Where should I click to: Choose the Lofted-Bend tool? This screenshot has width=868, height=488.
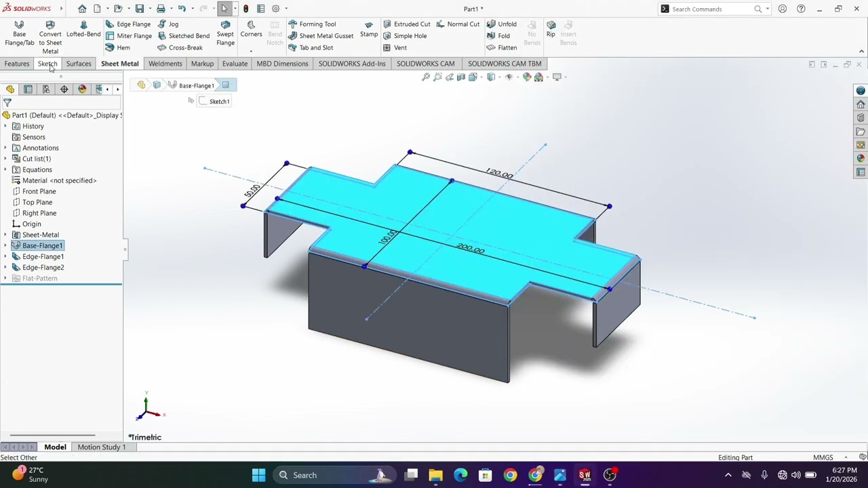(83, 29)
